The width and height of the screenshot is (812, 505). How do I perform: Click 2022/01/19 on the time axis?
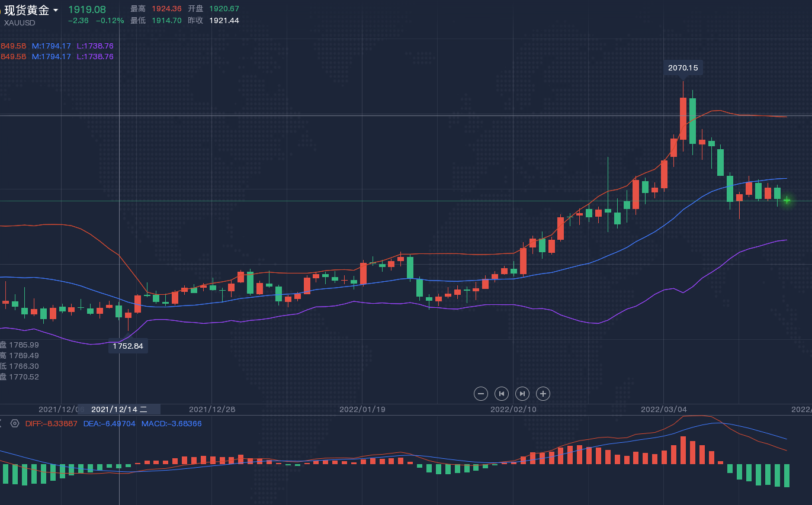click(x=362, y=409)
